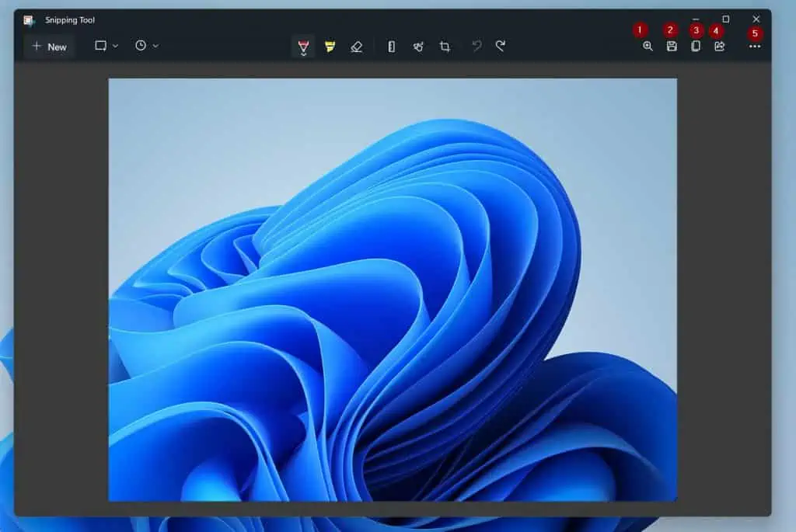Minimize the Snipping Tool window
The width and height of the screenshot is (796, 532).
pos(696,19)
